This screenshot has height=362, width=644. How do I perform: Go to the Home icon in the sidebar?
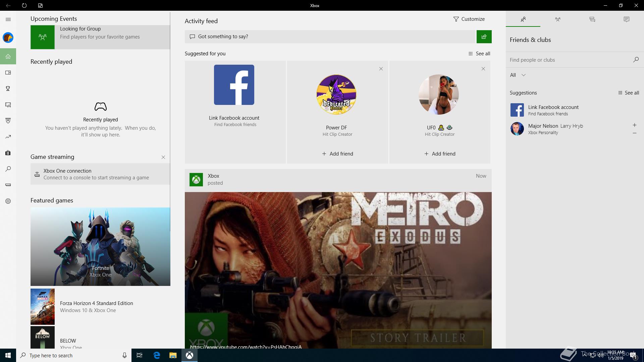(x=8, y=56)
